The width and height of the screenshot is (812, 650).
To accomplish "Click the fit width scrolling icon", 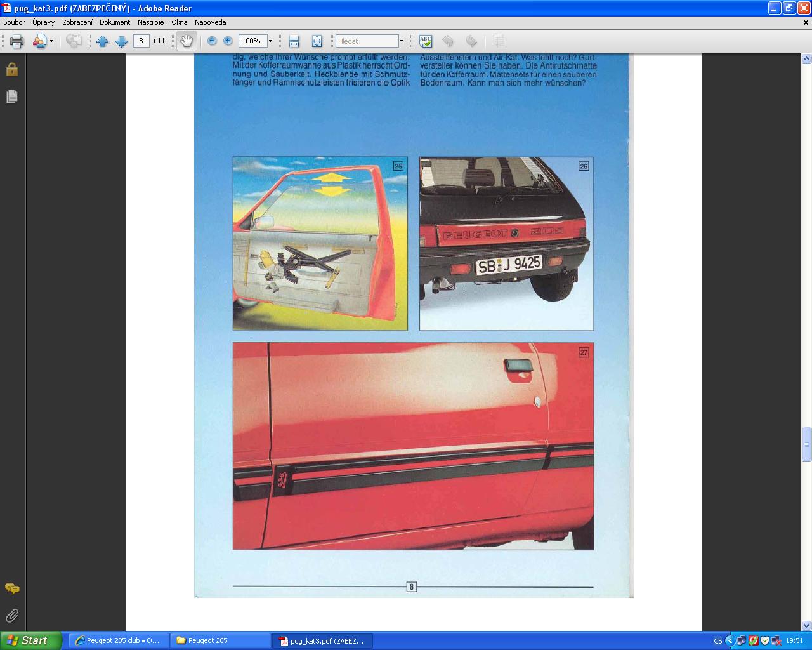I will [x=294, y=41].
